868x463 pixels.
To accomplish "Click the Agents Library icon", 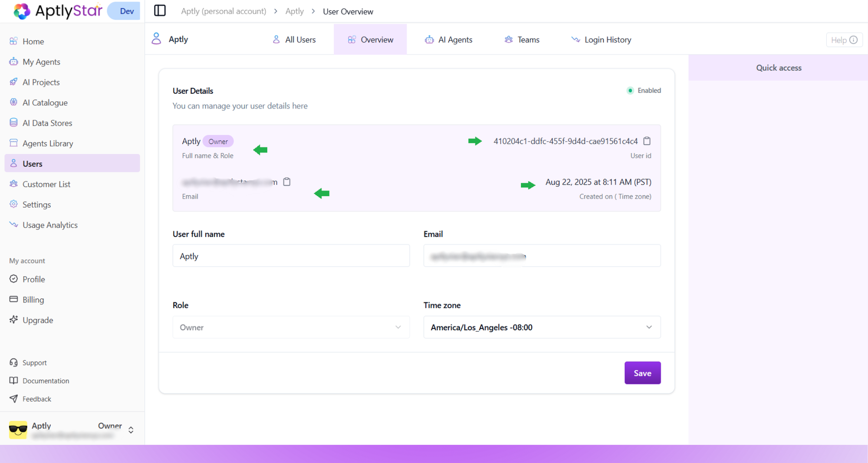I will click(13, 143).
